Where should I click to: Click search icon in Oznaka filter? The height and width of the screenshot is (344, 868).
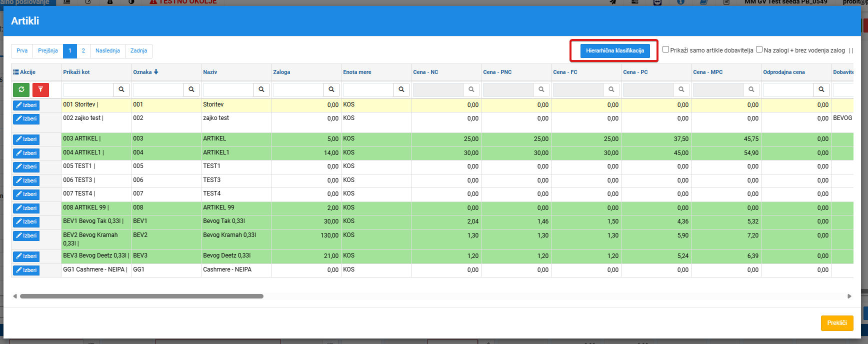191,90
